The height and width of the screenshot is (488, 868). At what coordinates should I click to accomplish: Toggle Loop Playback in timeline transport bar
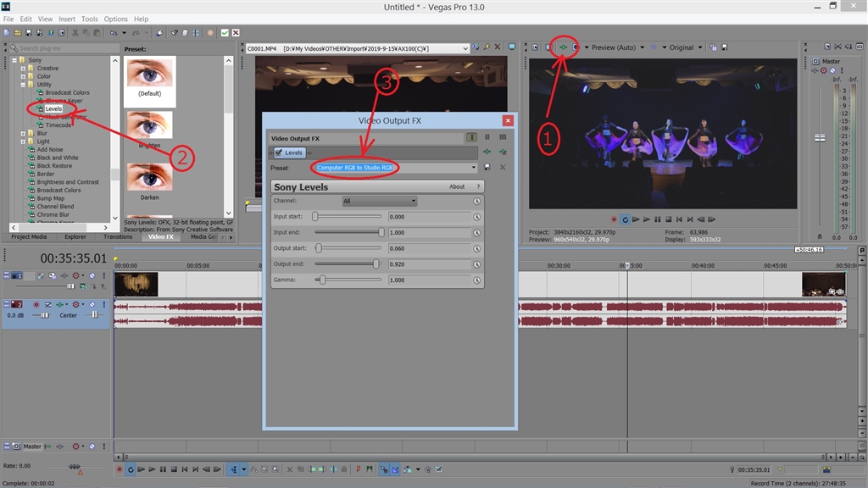tap(131, 469)
